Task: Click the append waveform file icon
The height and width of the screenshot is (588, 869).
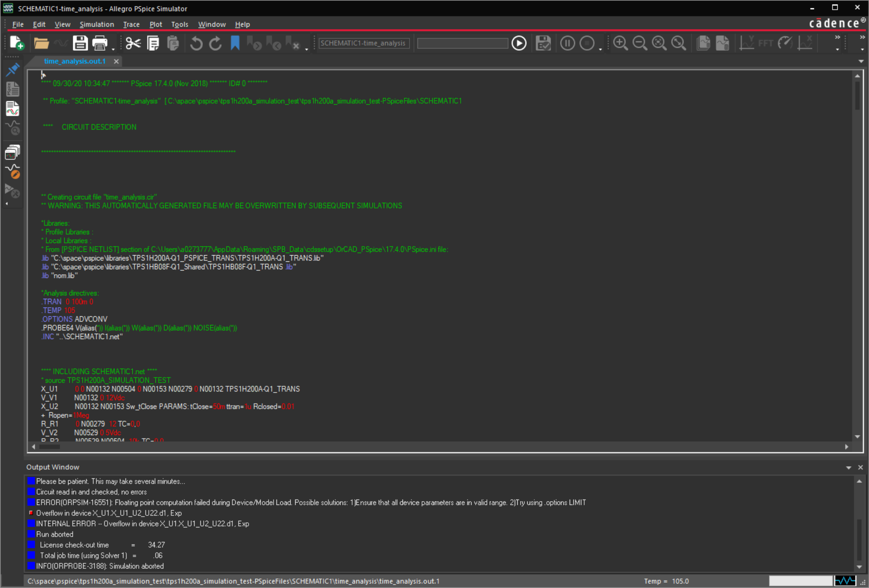Action: click(703, 43)
